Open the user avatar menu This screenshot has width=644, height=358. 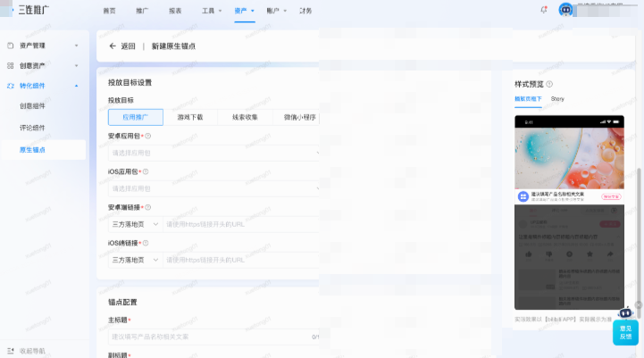pyautogui.click(x=565, y=10)
